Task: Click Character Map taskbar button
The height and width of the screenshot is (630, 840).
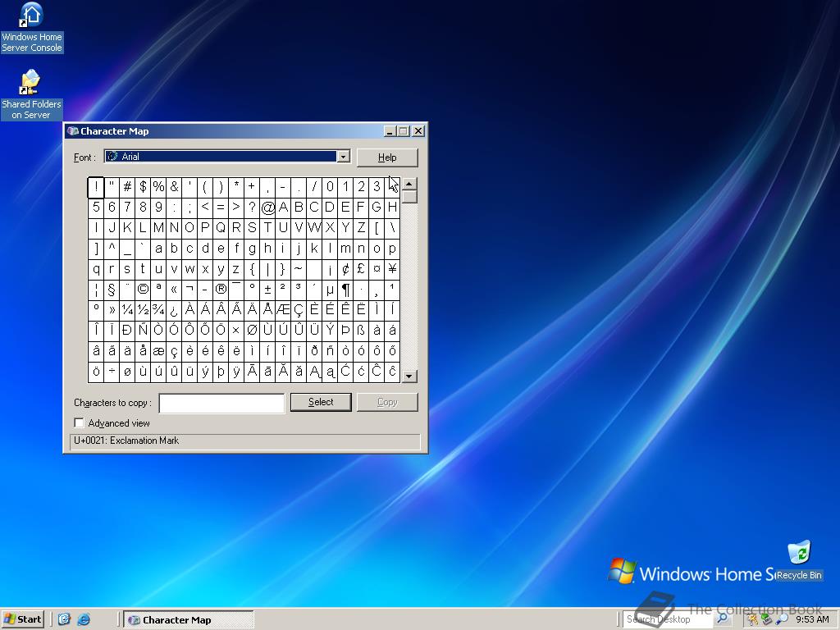Action: click(189, 620)
